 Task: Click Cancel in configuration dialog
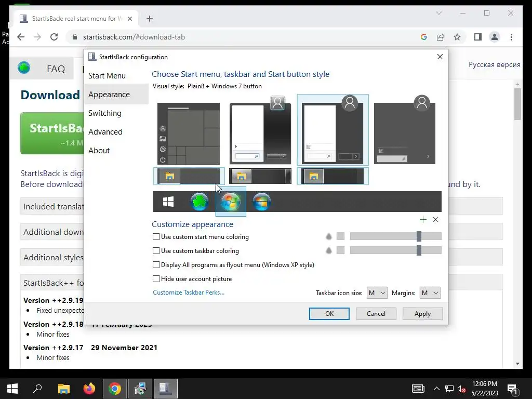[376, 313]
